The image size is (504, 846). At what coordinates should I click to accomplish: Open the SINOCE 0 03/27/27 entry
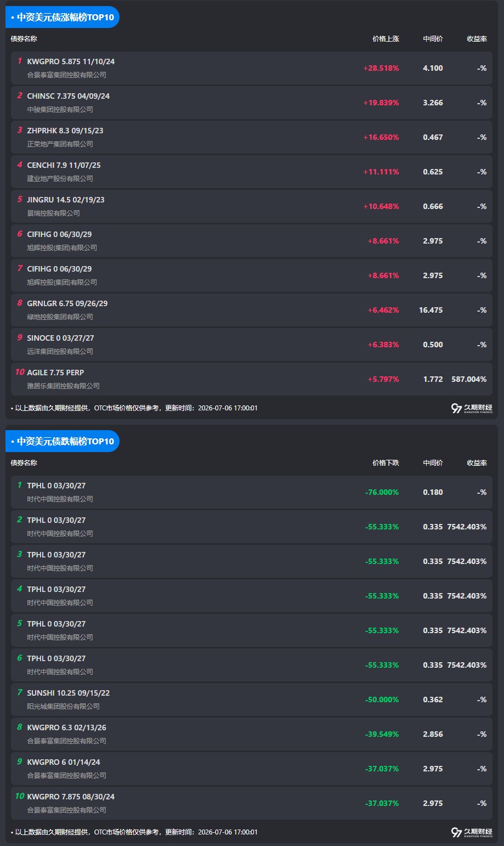(252, 345)
